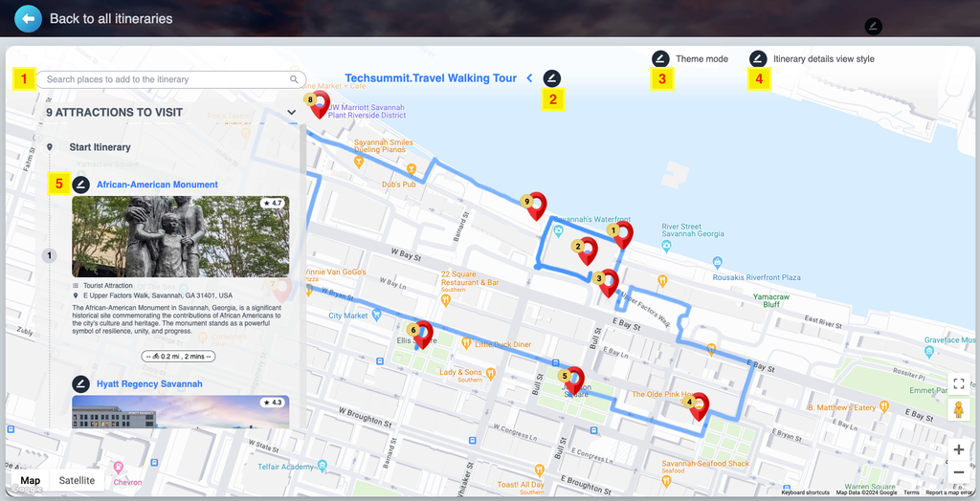The width and height of the screenshot is (980, 501).
Task: Open Keyboard shortcuts link on map
Action: click(x=805, y=493)
